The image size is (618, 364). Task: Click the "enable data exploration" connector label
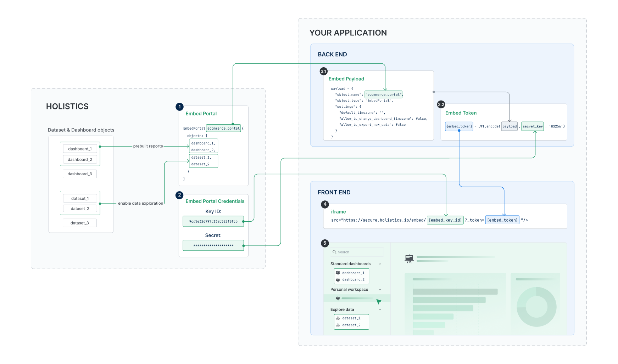point(140,204)
